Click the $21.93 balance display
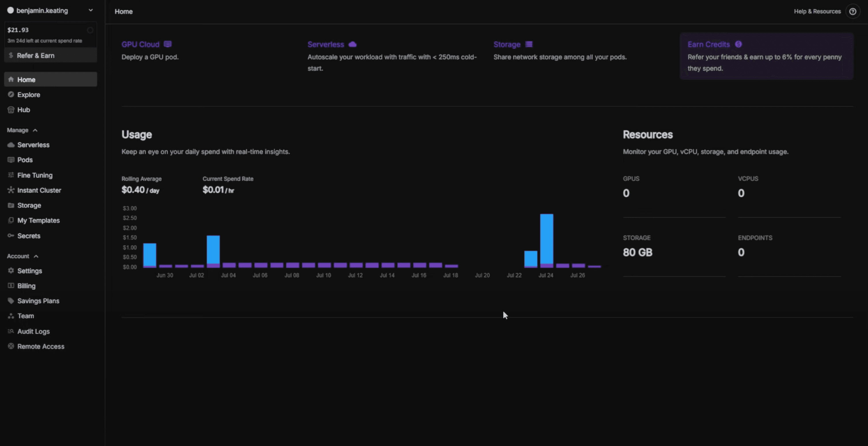 (x=18, y=30)
